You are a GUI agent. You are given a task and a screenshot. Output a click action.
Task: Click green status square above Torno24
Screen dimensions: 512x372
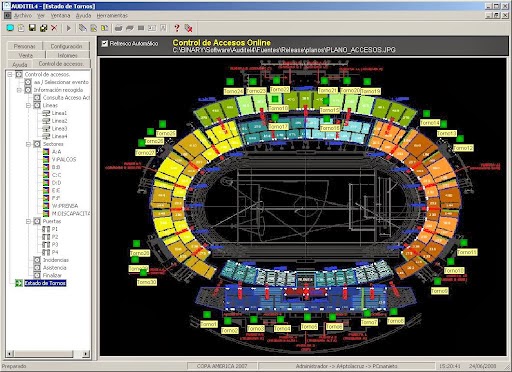(230, 81)
